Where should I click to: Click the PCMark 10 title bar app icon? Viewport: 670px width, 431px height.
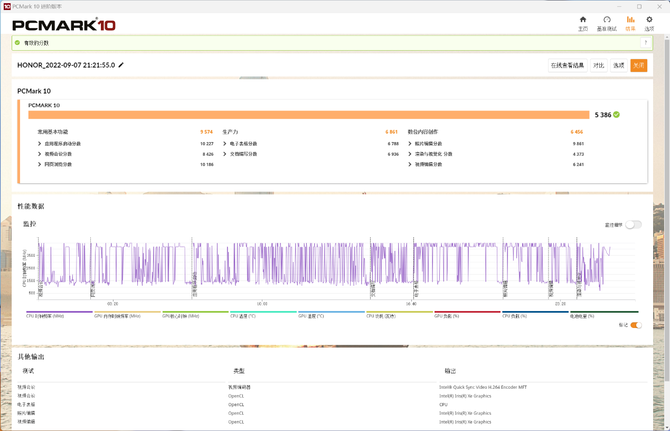point(7,6)
